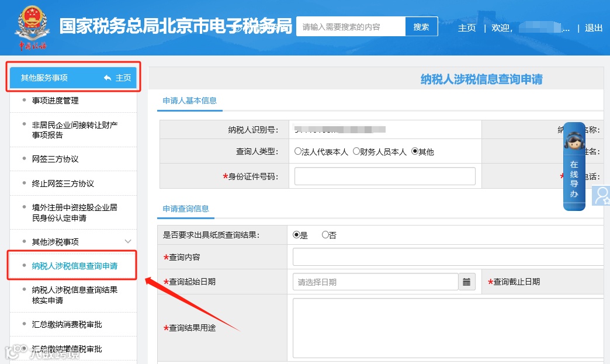The image size is (610, 364).
Task: Click the user profile icon at right edge
Action: point(601,196)
